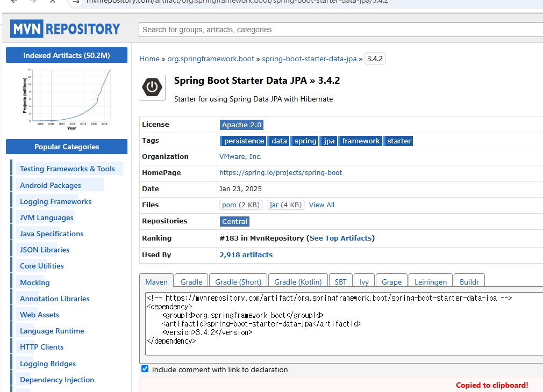Click the jpa tag
543x392 pixels.
pos(328,141)
